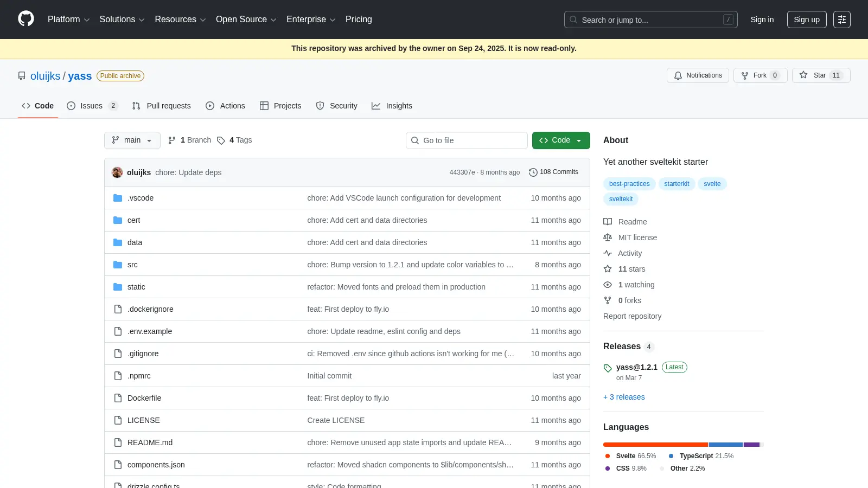Open the main branch selector dropdown
868x488 pixels.
pos(132,140)
